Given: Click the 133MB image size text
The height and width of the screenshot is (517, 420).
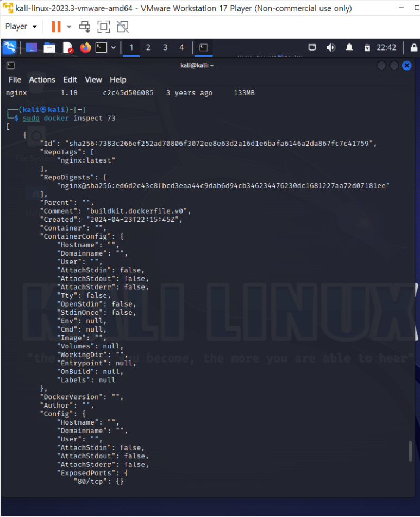Looking at the screenshot, I should click(x=244, y=93).
